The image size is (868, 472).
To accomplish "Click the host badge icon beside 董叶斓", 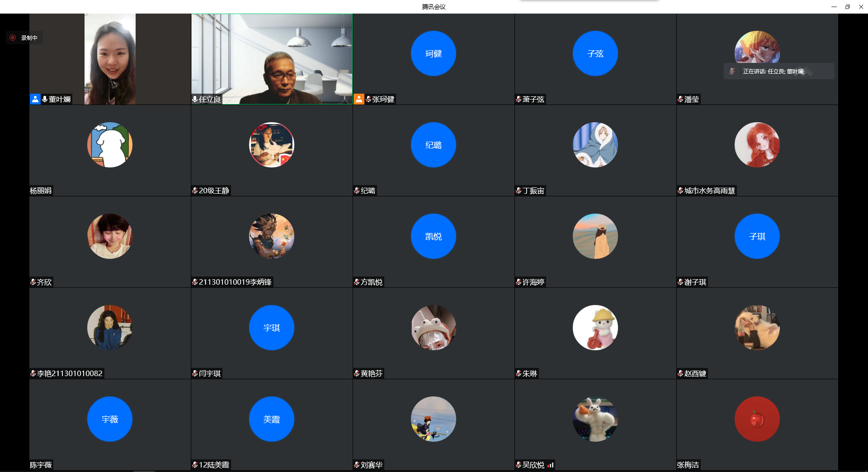I will 35,99.
